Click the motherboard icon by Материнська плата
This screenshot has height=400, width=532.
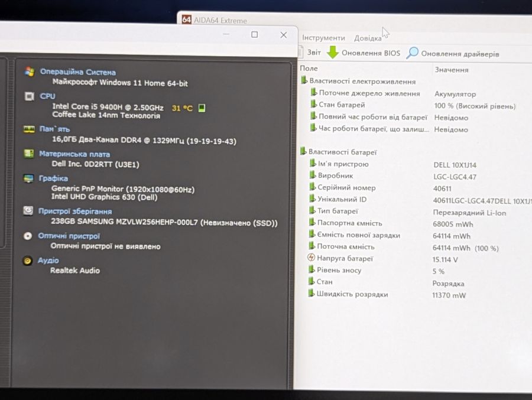pyautogui.click(x=29, y=154)
